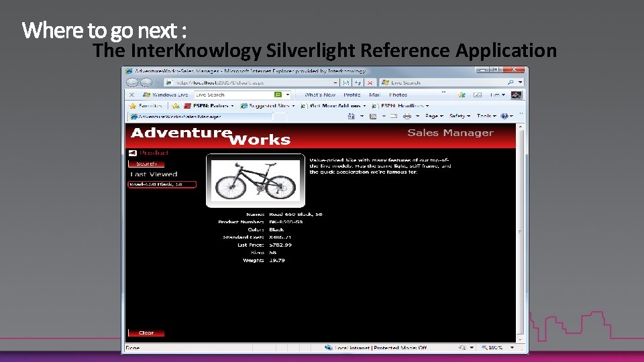The width and height of the screenshot is (644, 362).
Task: Click the Refresh page icon
Action: click(358, 82)
